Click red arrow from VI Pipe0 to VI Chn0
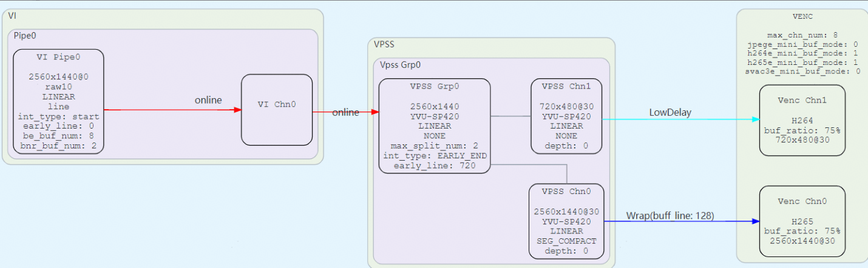This screenshot has height=268, width=868. tap(172, 110)
